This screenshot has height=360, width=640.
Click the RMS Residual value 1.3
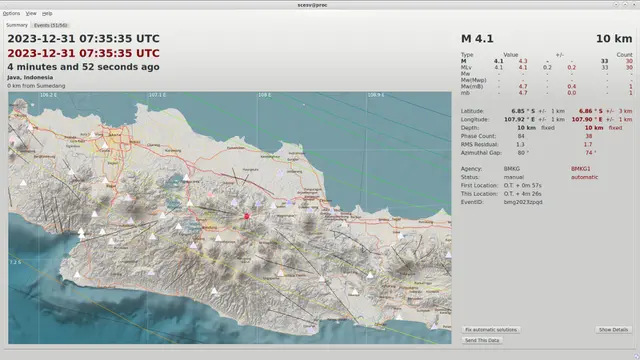(520, 144)
